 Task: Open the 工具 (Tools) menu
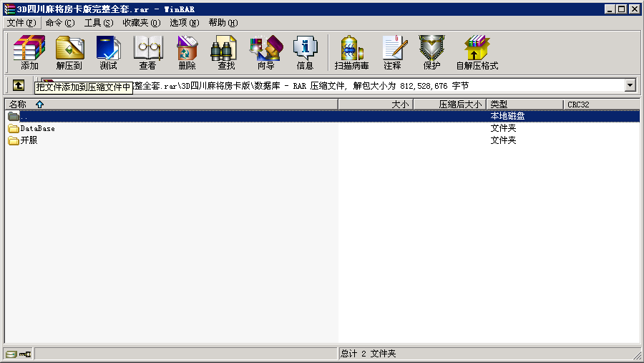[99, 23]
